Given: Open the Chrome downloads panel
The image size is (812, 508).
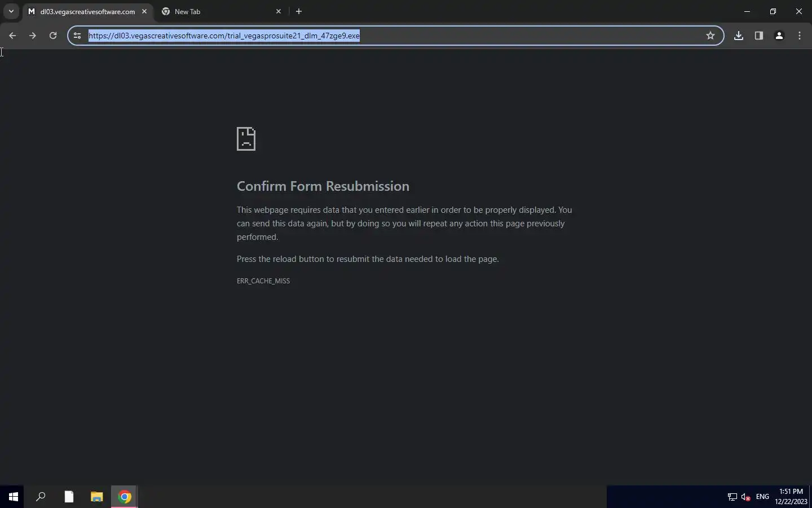Looking at the screenshot, I should point(739,36).
